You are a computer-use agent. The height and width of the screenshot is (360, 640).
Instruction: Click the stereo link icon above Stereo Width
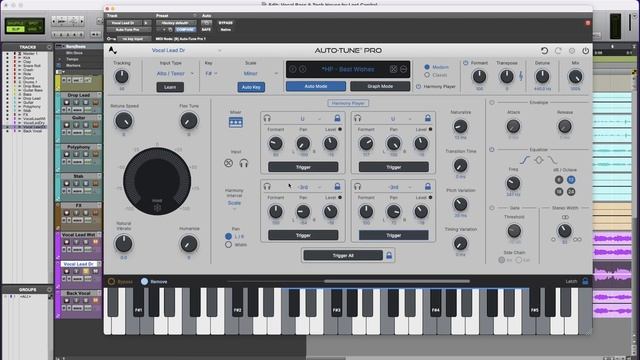565,218
